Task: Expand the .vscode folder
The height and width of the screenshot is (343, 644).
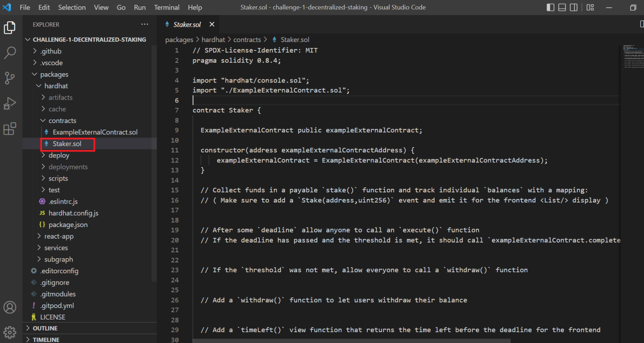Action: 35,63
